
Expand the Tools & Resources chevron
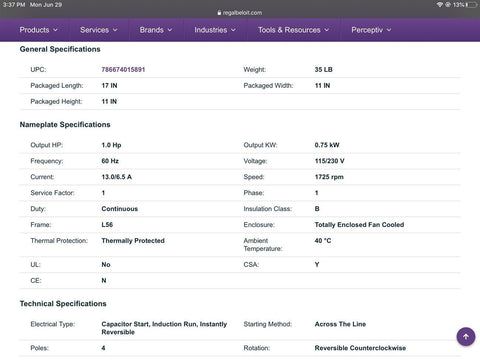[327, 30]
